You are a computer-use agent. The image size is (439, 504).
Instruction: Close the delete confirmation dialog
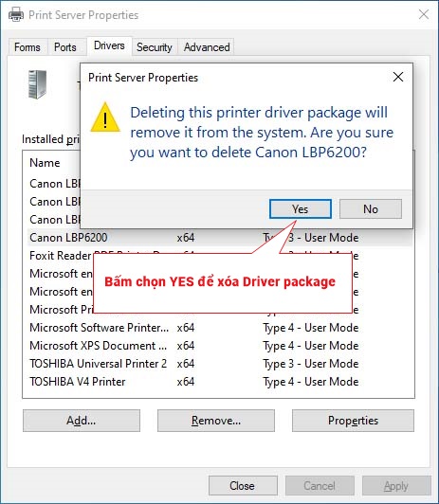[x=398, y=77]
